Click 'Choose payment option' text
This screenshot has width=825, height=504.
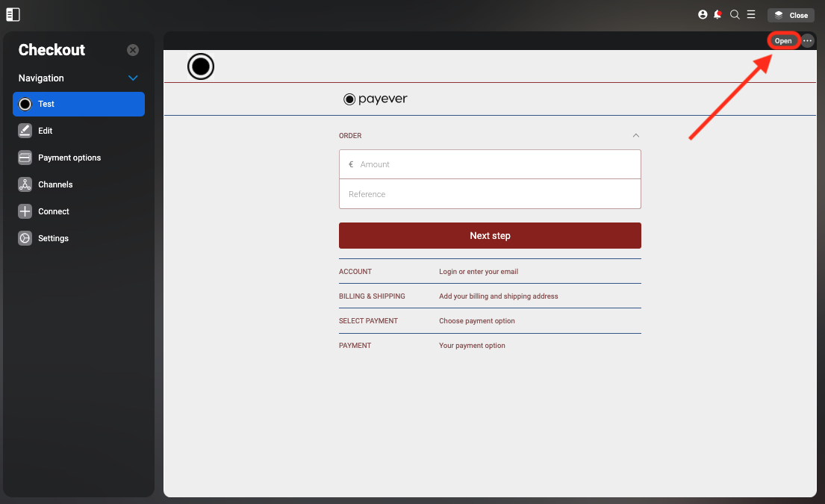(476, 321)
